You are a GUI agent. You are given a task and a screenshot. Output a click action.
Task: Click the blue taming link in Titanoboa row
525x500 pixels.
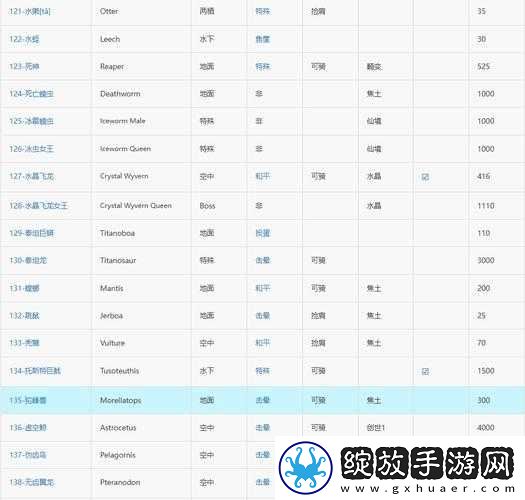coord(263,233)
